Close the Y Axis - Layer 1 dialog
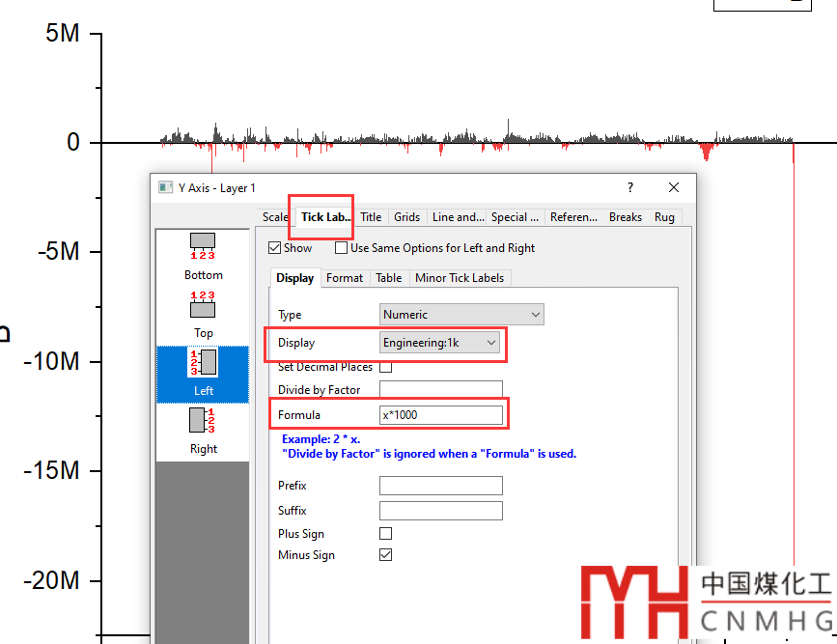The image size is (837, 644). (x=674, y=187)
